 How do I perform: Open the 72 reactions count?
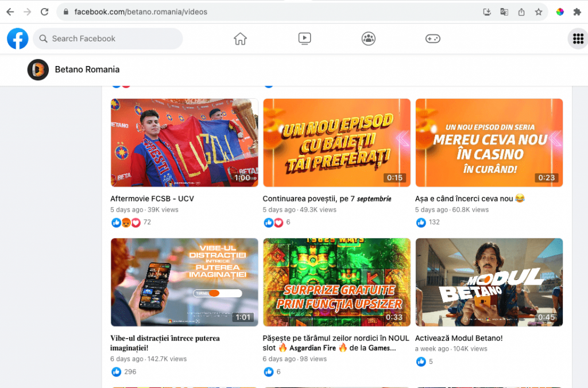click(147, 222)
